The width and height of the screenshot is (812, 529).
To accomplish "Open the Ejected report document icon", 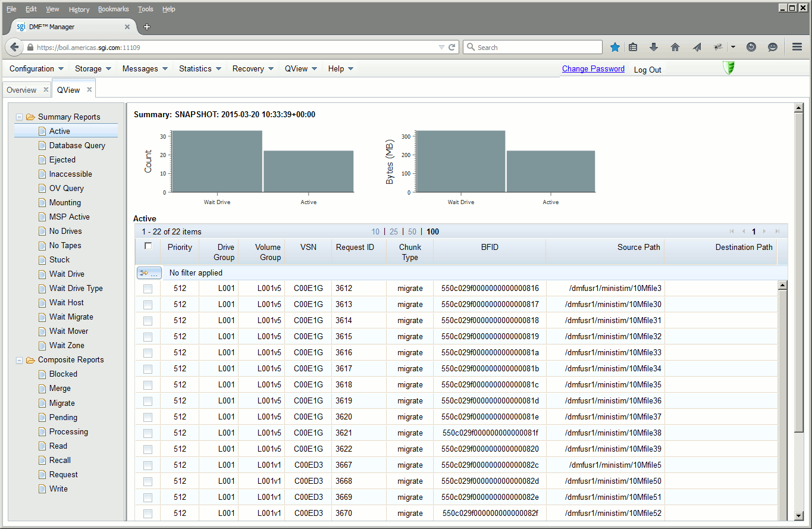I will pos(42,159).
